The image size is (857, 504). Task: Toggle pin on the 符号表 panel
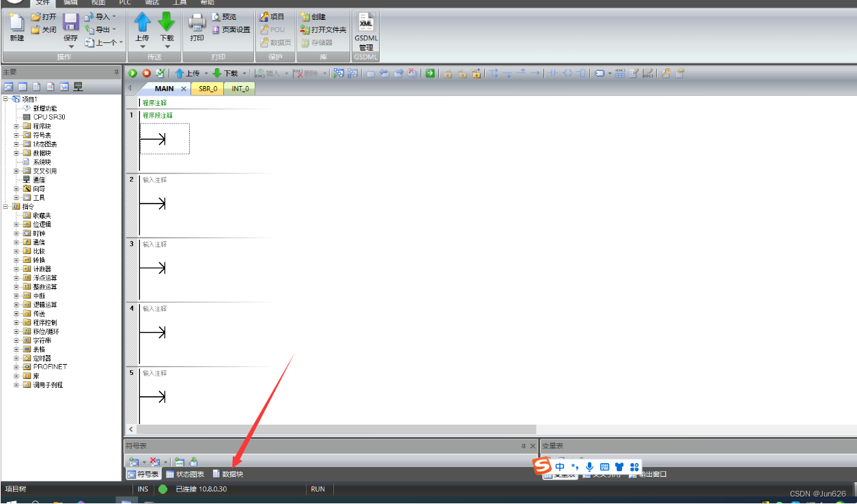click(524, 446)
